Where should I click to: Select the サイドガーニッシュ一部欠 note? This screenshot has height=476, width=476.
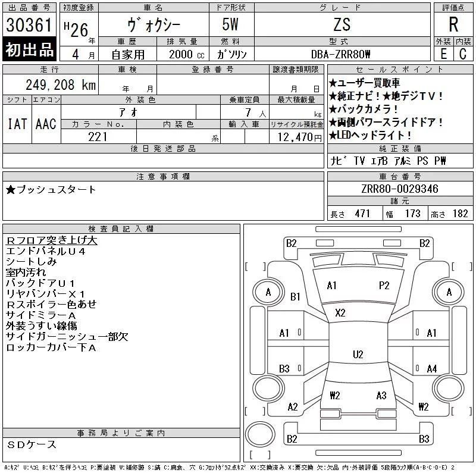click(x=67, y=336)
